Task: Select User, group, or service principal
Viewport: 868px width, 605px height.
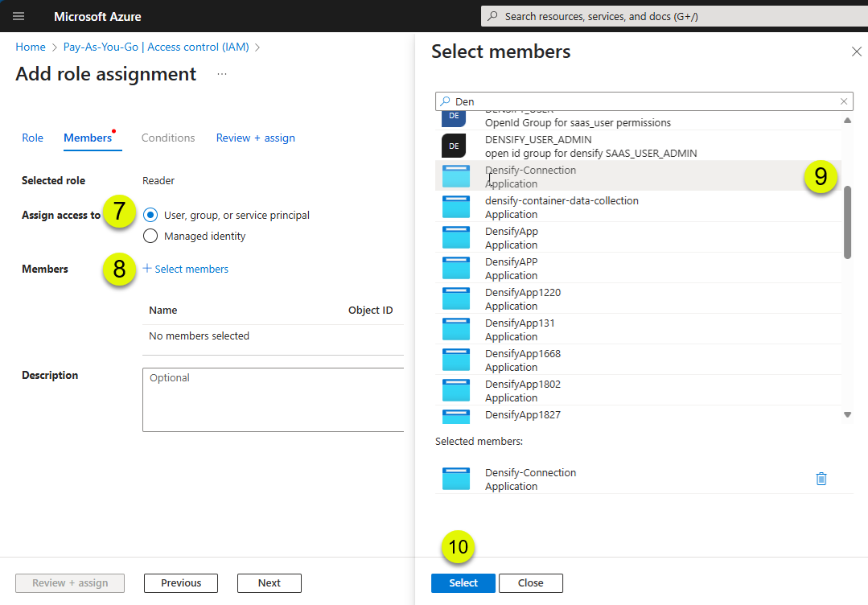Action: 150,215
